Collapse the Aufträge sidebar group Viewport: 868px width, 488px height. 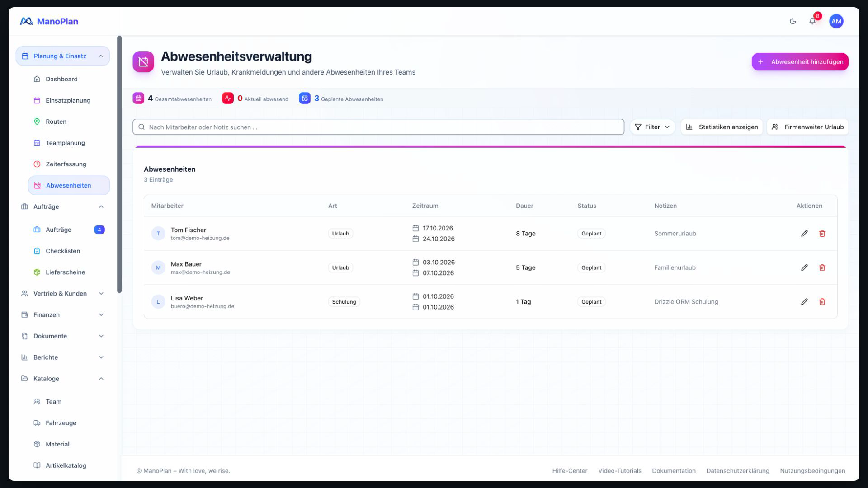point(63,206)
